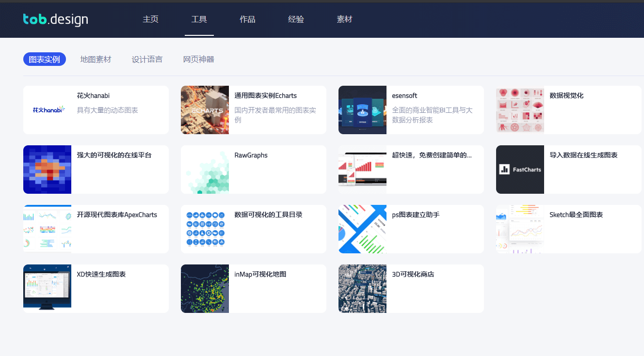This screenshot has height=356, width=644.
Task: Click the inMap China map thumbnail
Action: [205, 289]
